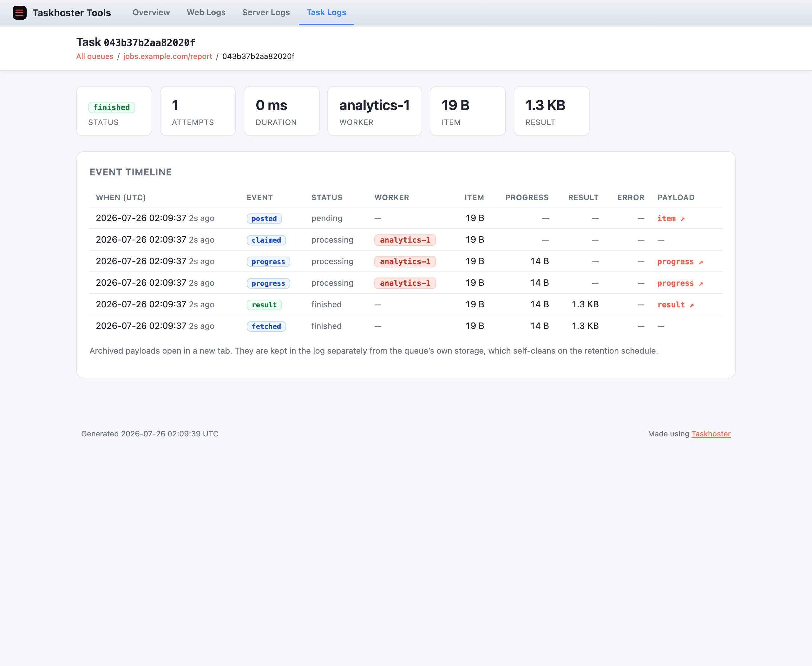Click the result event badge

point(264,305)
